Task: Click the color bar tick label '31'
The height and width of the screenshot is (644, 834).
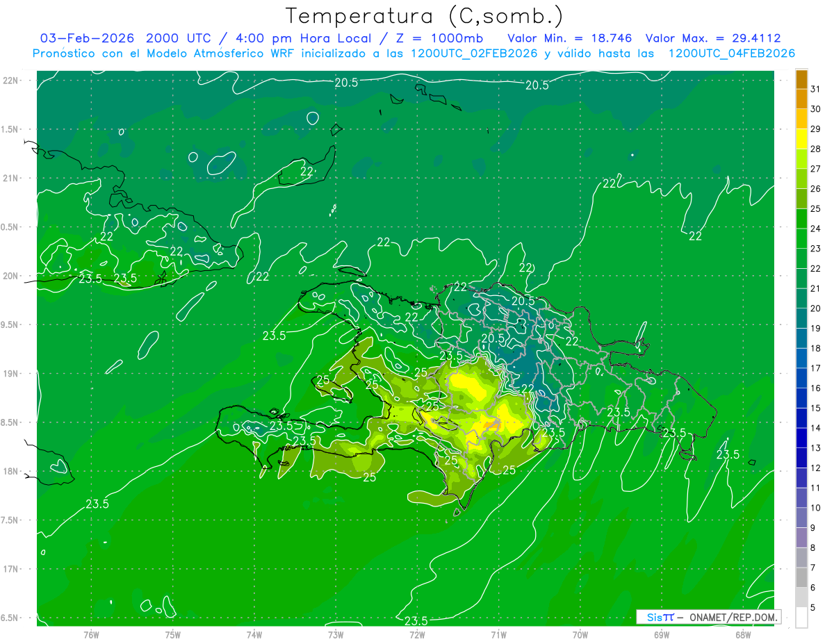Action: coord(816,89)
